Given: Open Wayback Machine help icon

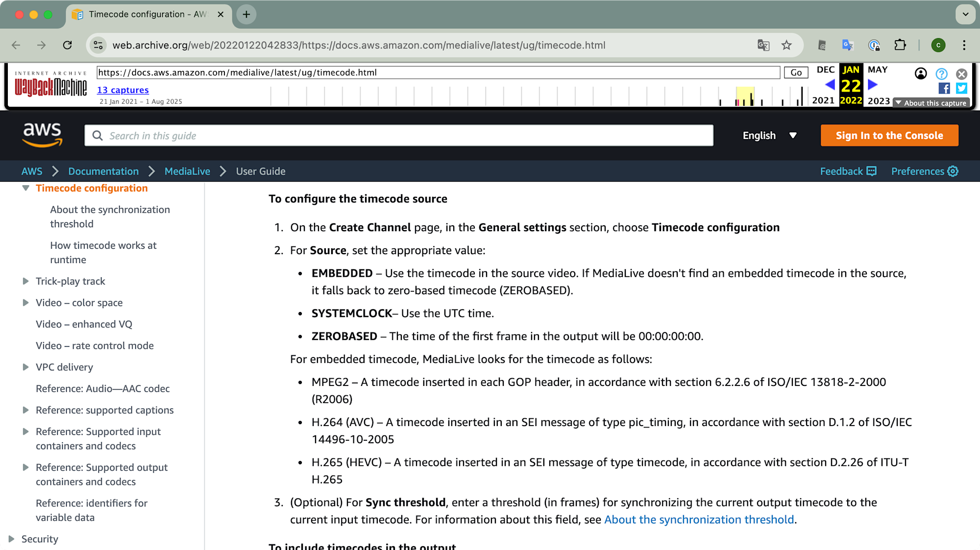Looking at the screenshot, I should tap(941, 73).
